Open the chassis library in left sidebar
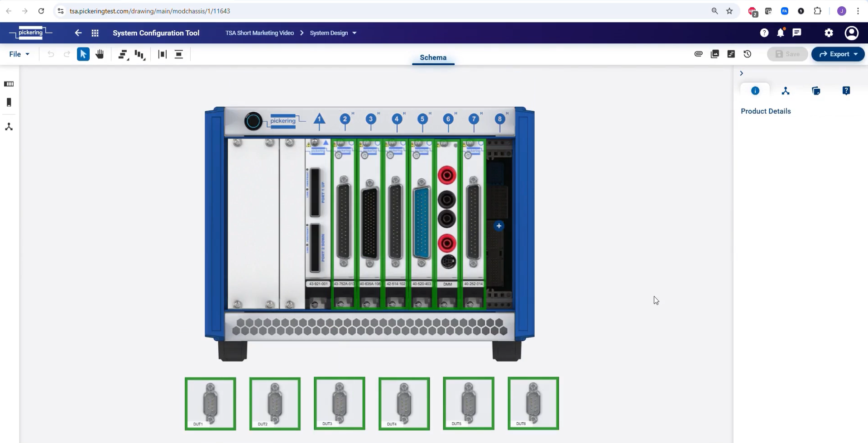868x443 pixels. click(x=9, y=84)
